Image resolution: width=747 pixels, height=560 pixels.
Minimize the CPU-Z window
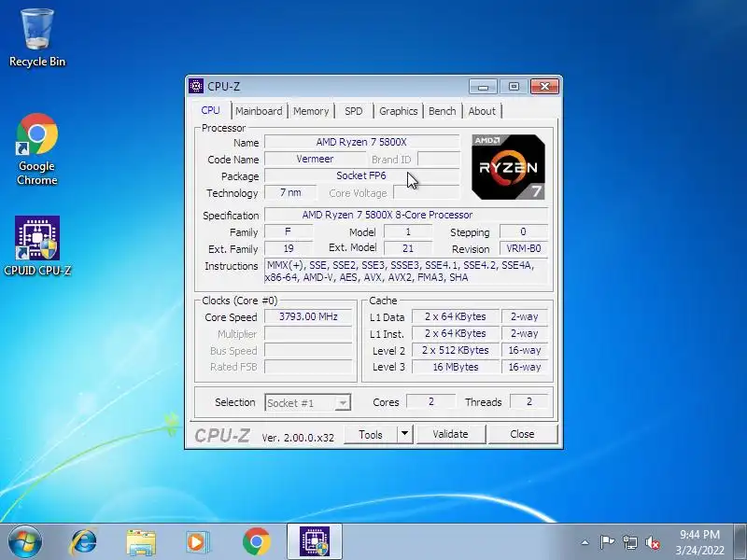[483, 86]
